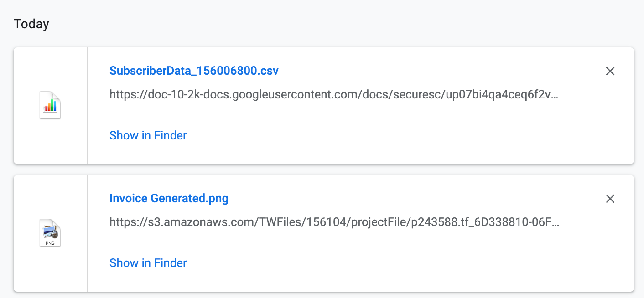Select the preview image icon beside Invoice
Image resolution: width=644 pixels, height=298 pixels.
tap(50, 232)
